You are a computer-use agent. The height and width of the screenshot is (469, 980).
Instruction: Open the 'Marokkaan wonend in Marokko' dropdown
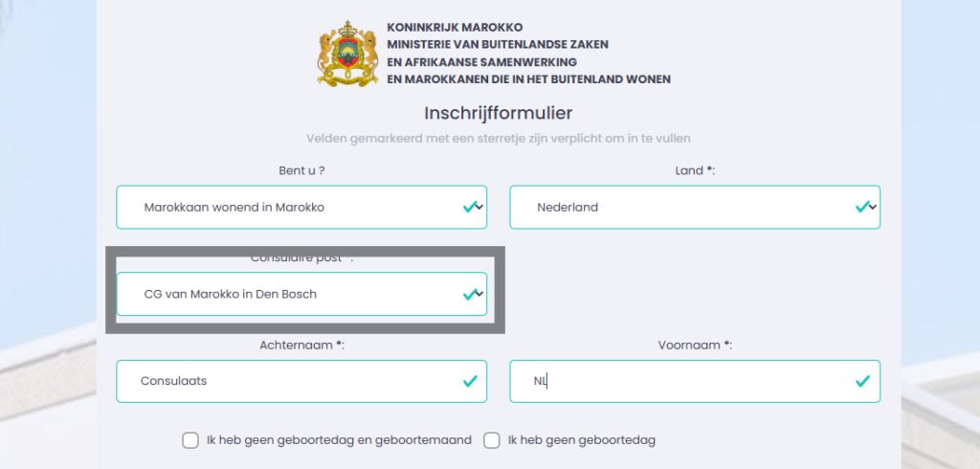tap(301, 207)
